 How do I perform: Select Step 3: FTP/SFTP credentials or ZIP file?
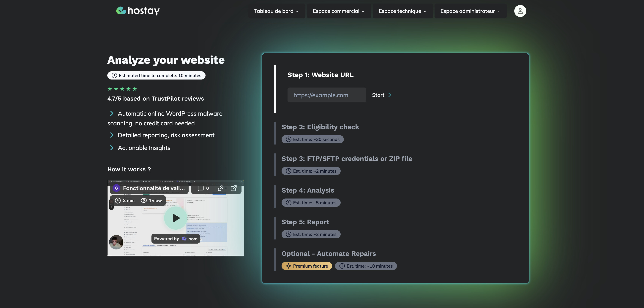coord(347,159)
